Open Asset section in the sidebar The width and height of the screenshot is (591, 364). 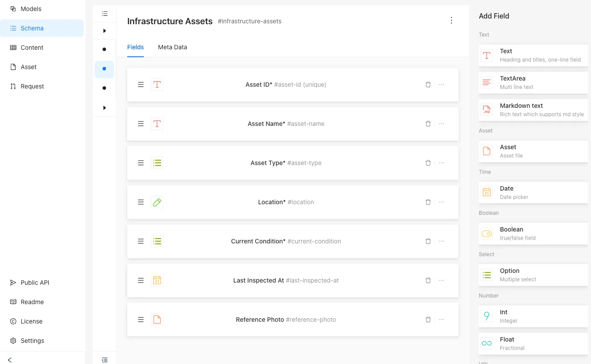pyautogui.click(x=42, y=67)
